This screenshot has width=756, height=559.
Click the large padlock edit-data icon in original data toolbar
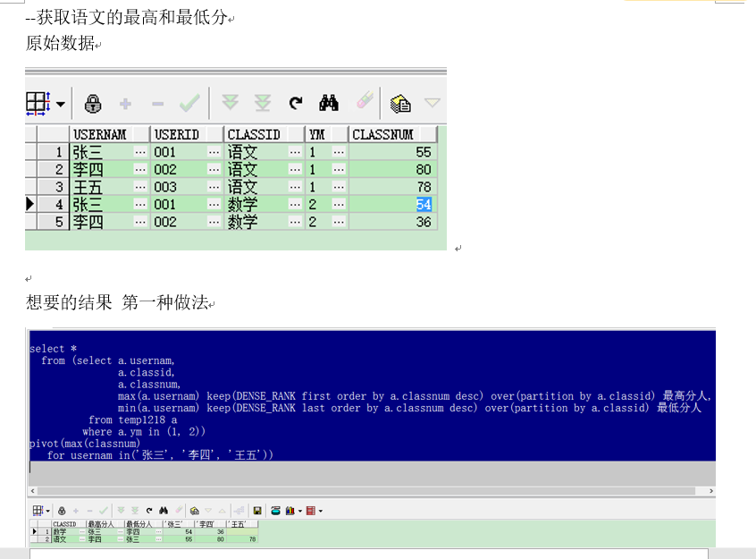coord(93,104)
